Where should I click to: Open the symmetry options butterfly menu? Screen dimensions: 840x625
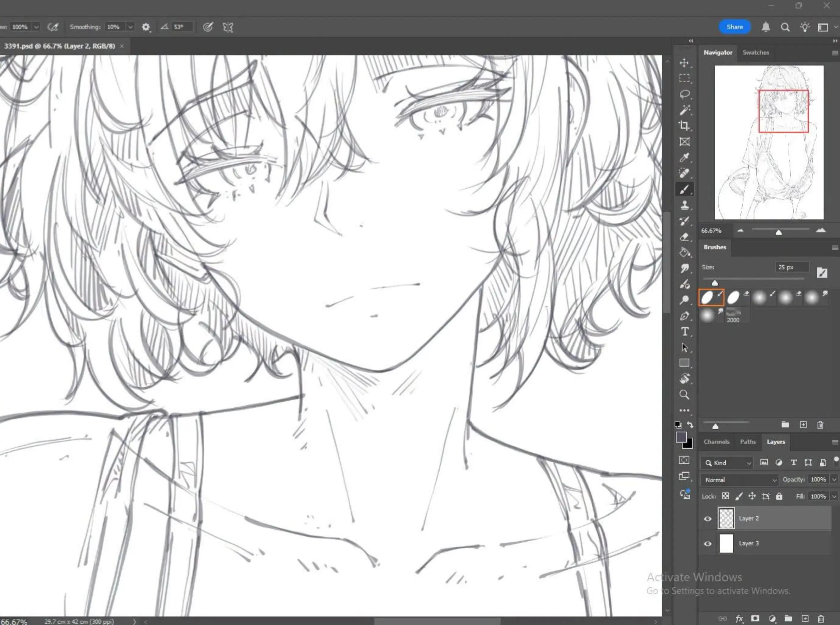[x=228, y=27]
